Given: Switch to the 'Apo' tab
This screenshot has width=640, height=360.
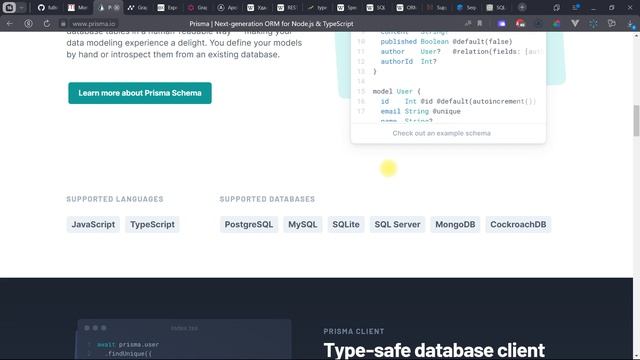Looking at the screenshot, I should tap(227, 8).
